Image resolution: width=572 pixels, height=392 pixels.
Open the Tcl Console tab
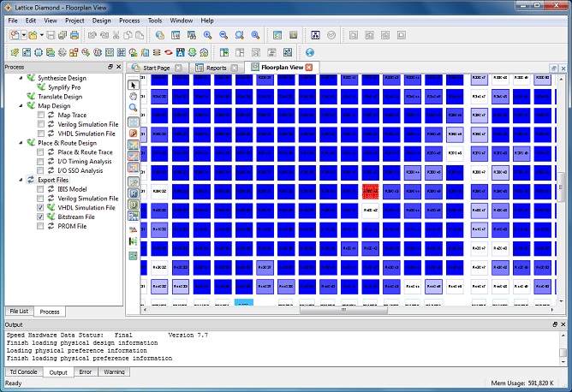(x=23, y=372)
